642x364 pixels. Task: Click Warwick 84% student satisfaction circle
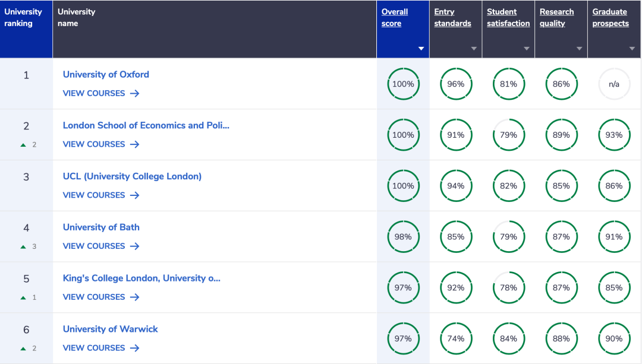click(x=508, y=338)
